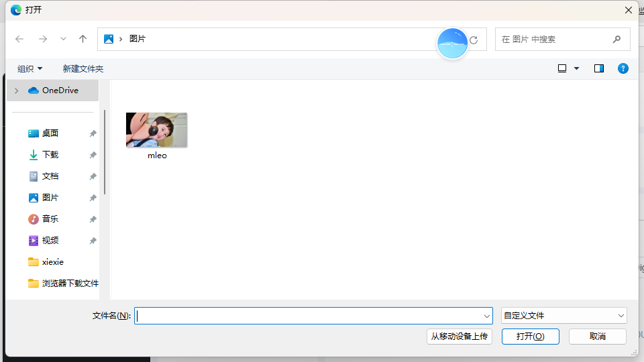Screen dimensions: 644x362
Task: Click the file name input field
Action: 309,316
